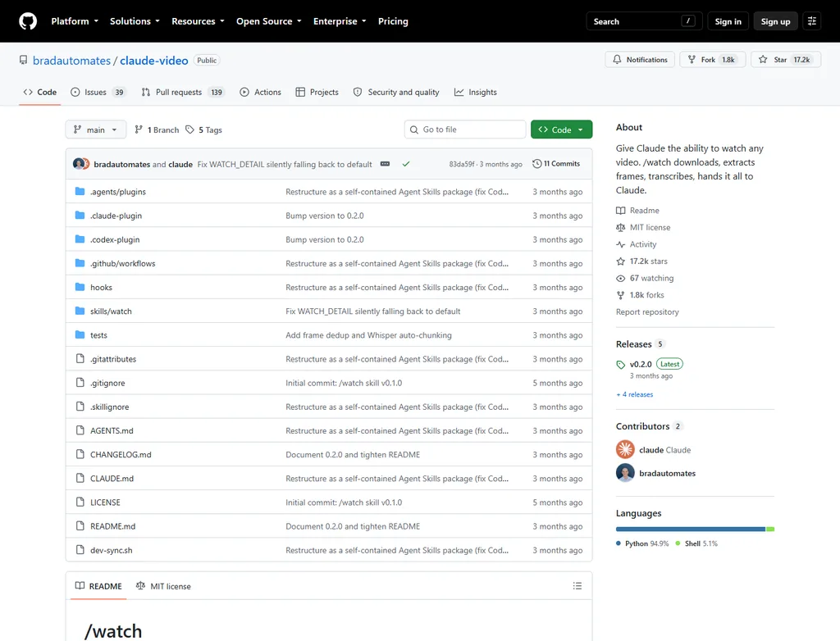The width and height of the screenshot is (840, 641).
Task: Click the Python language bar segment
Action: pyautogui.click(x=691, y=529)
